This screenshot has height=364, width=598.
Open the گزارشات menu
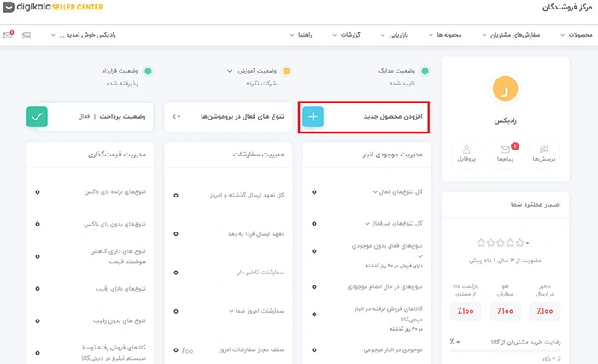point(346,35)
